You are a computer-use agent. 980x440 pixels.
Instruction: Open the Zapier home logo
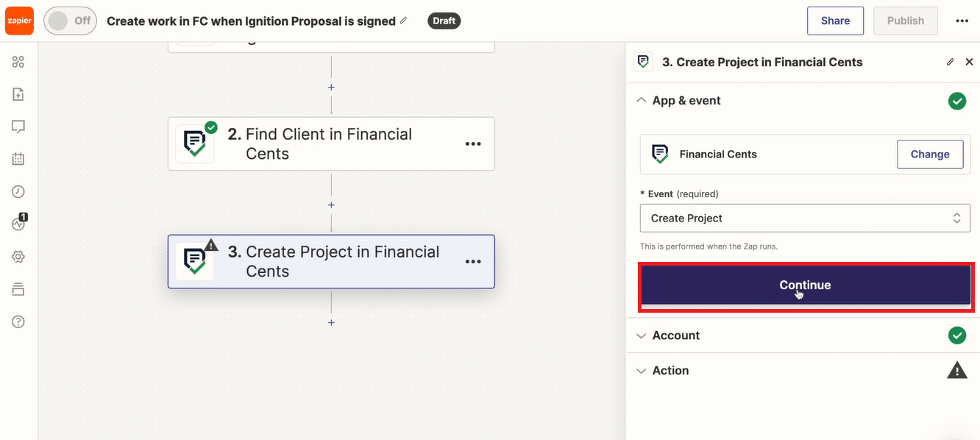[x=19, y=21]
